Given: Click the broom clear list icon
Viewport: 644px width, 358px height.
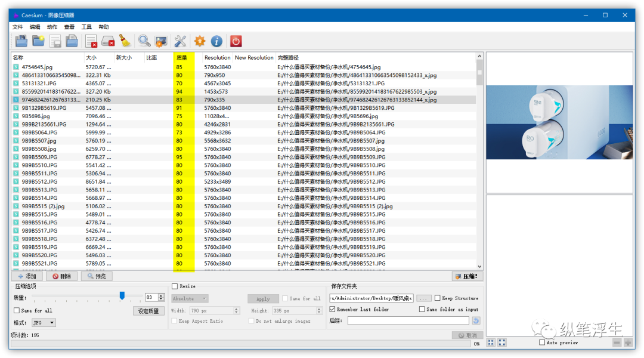Looking at the screenshot, I should 125,41.
